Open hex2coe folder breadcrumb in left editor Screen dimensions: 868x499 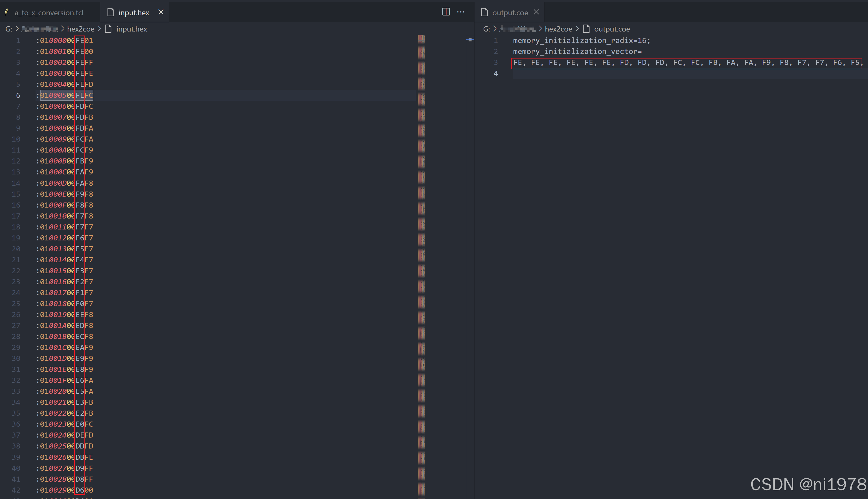click(80, 29)
